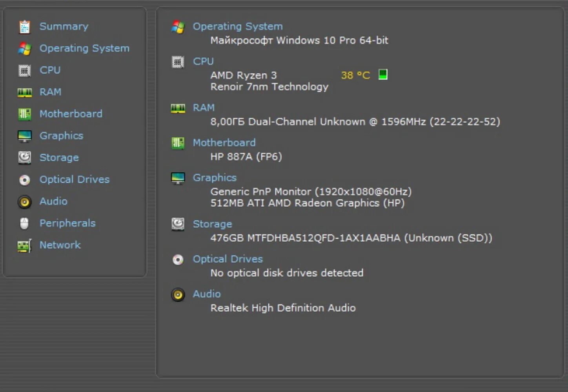Click the Summary clipboard icon in sidebar
Viewport: 568px width, 392px height.
tap(24, 27)
